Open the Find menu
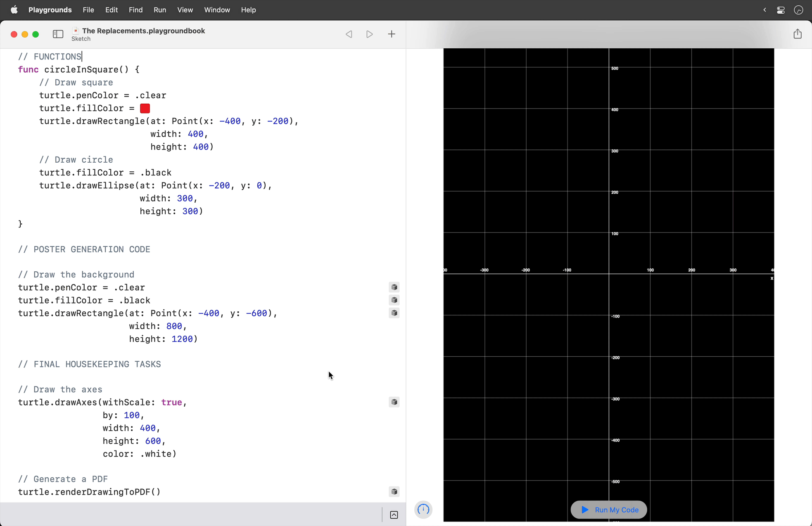This screenshot has height=526, width=812. point(135,10)
